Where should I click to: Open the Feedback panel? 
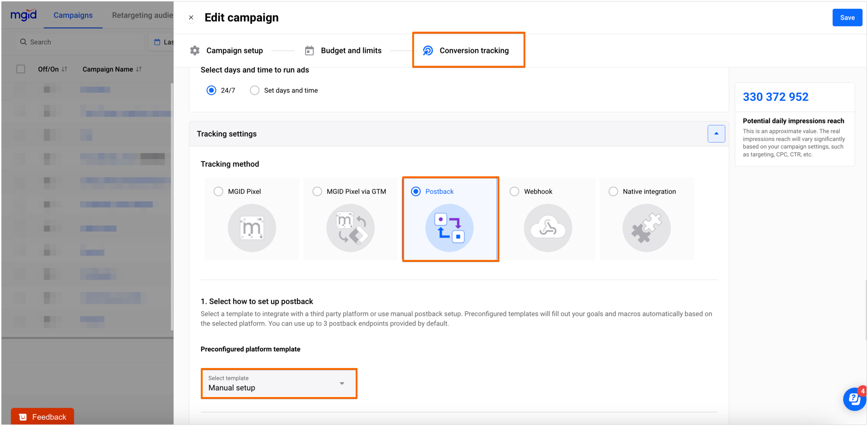point(42,416)
